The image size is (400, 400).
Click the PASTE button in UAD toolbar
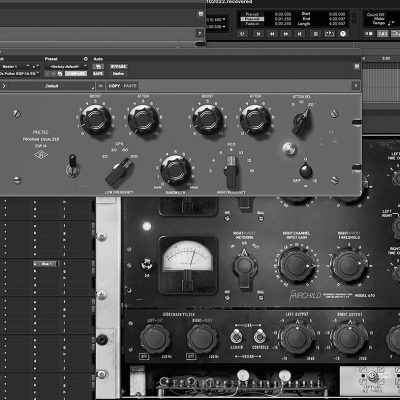pos(130,86)
